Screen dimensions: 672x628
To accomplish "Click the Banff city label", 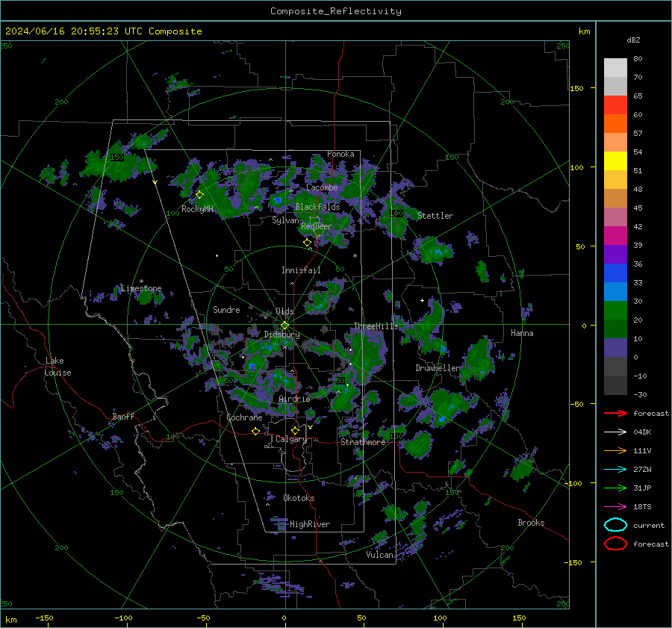I will click(123, 417).
